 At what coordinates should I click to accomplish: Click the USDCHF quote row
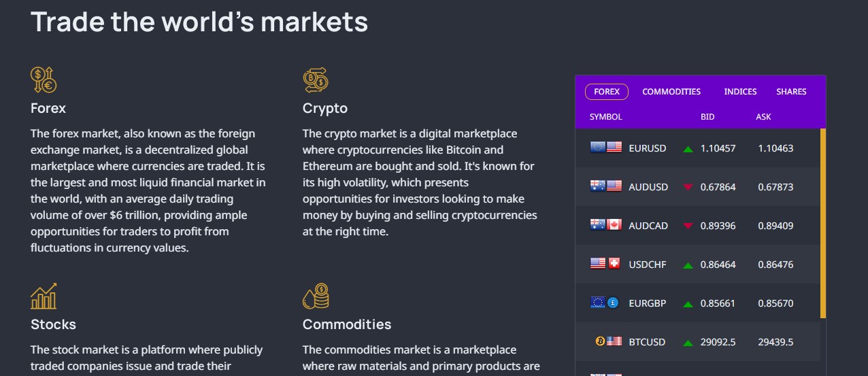(x=697, y=264)
